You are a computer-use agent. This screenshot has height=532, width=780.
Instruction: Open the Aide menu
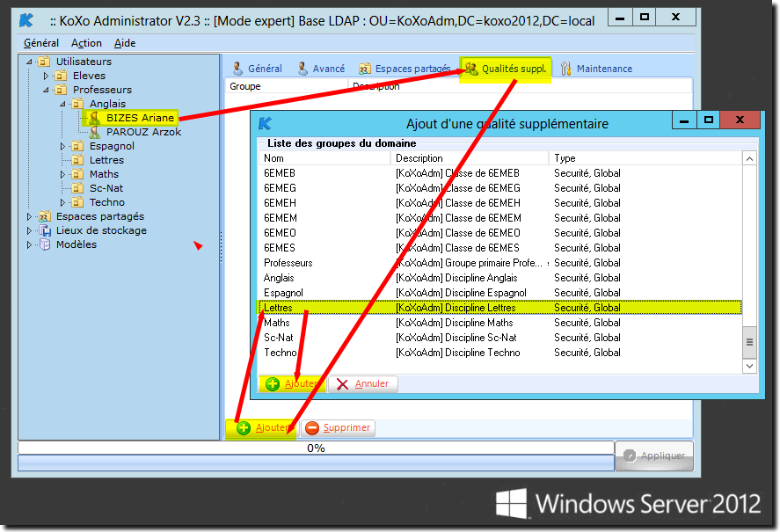tap(125, 43)
